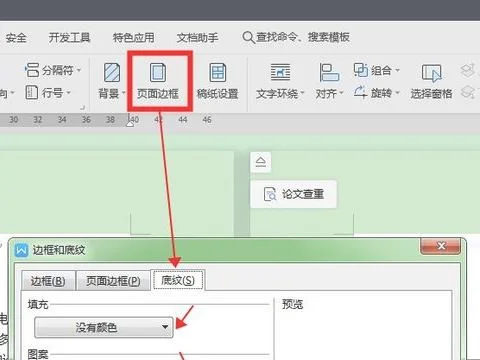The width and height of the screenshot is (480, 360).
Task: Click the 旋转 rotate icon
Action: (x=360, y=92)
